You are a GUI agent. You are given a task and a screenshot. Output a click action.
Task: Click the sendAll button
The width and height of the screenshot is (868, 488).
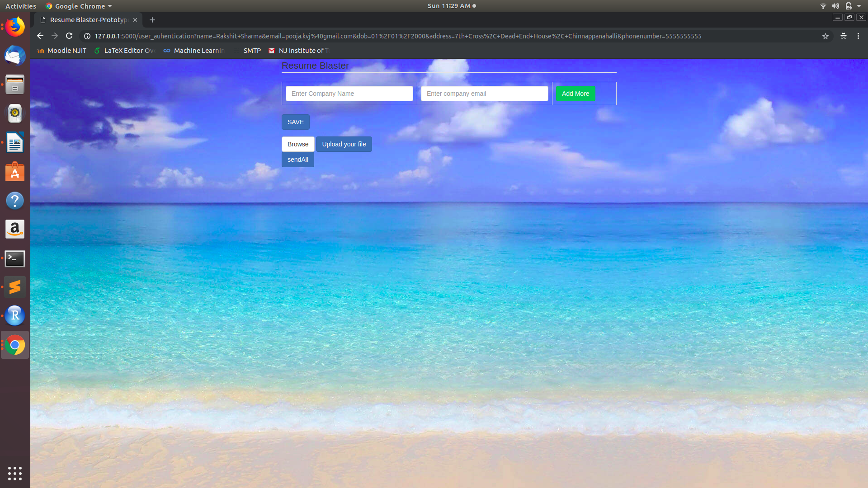(297, 160)
